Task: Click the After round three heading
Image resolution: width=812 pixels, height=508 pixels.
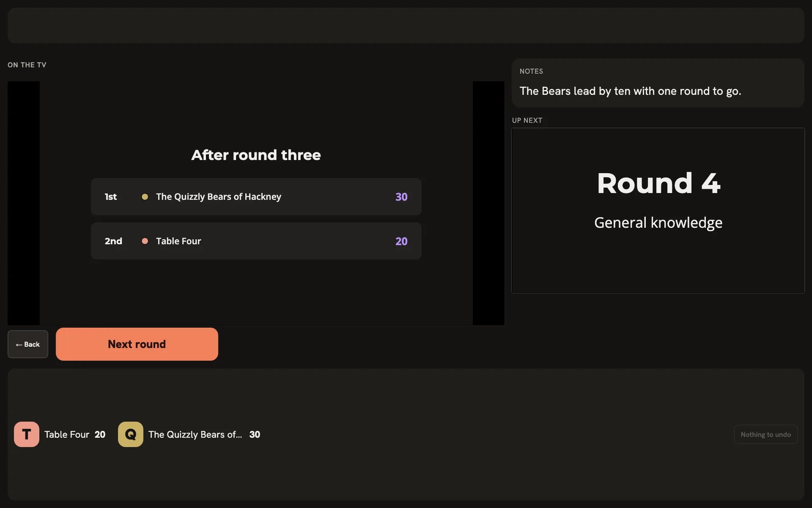Action: (x=256, y=155)
